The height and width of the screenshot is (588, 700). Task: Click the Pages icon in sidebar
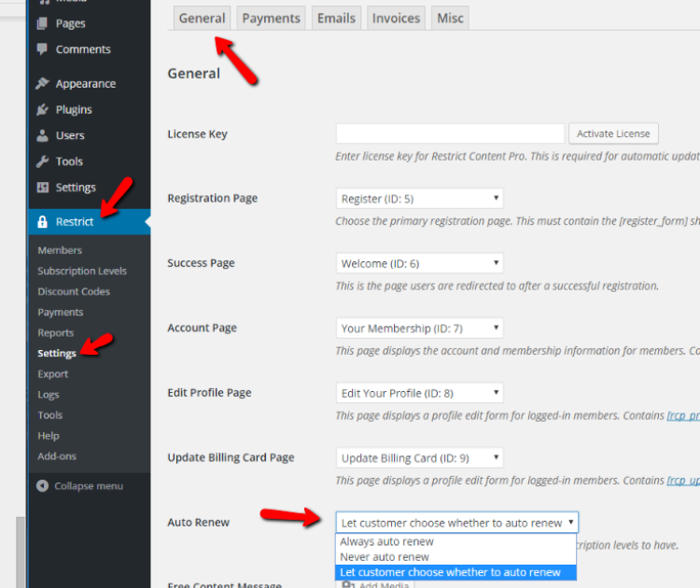pyautogui.click(x=42, y=23)
